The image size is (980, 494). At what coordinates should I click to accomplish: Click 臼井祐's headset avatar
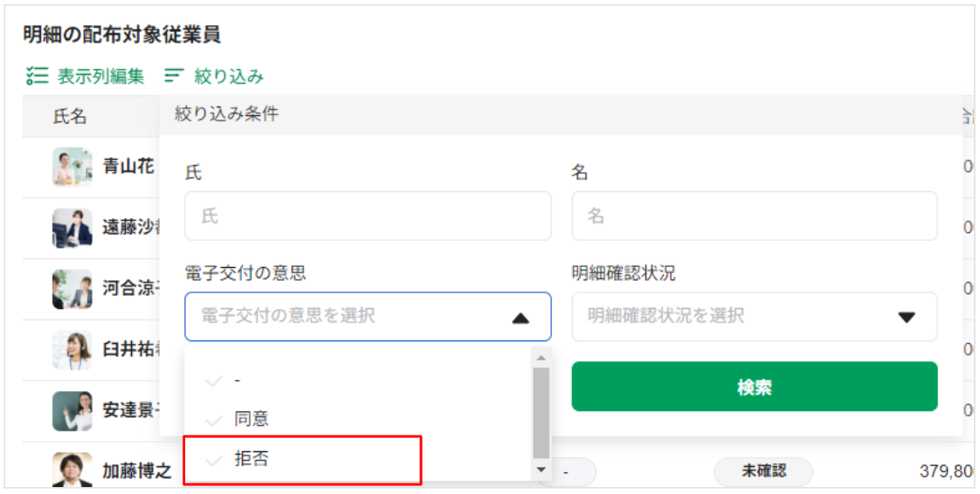tap(72, 350)
